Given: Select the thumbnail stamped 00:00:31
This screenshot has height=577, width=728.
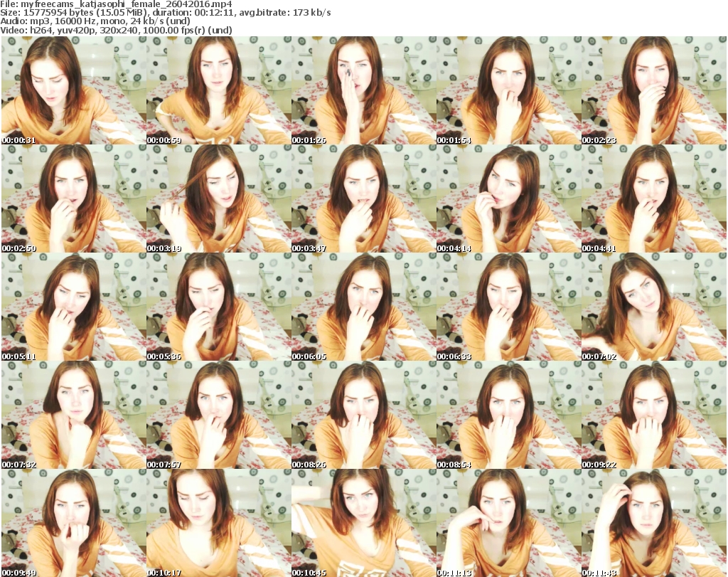Looking at the screenshot, I should pyautogui.click(x=73, y=90).
